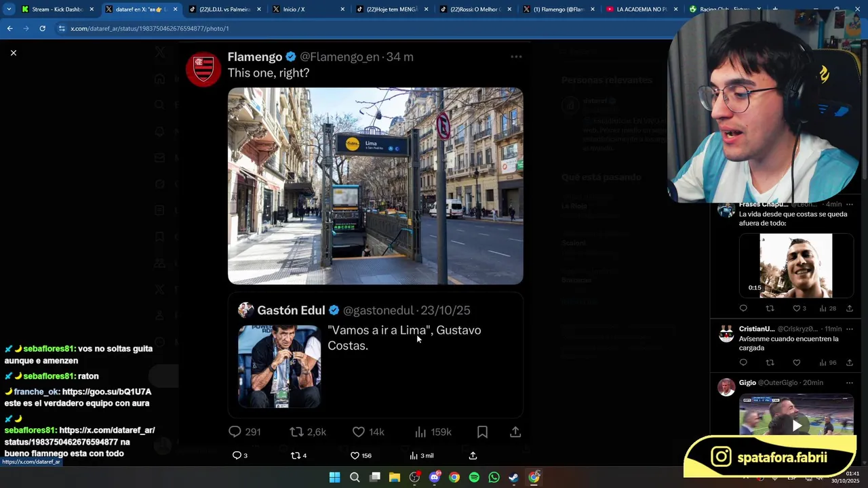Open the Gustavo Costas photo in quote

click(279, 366)
